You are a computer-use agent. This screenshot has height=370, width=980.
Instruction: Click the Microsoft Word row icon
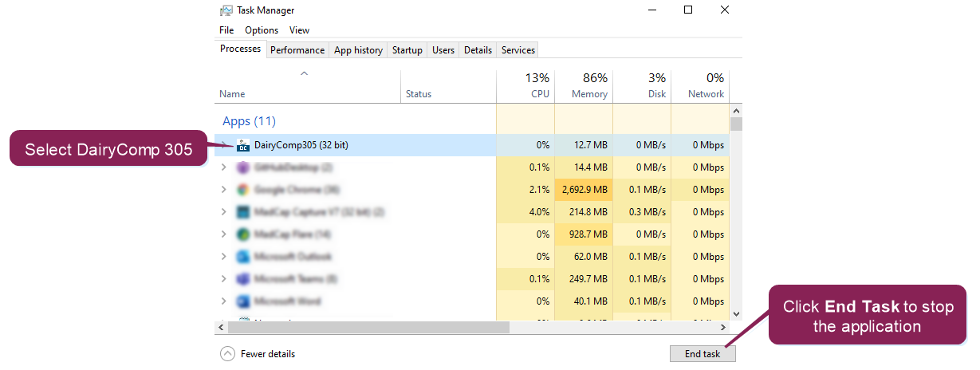pyautogui.click(x=243, y=301)
